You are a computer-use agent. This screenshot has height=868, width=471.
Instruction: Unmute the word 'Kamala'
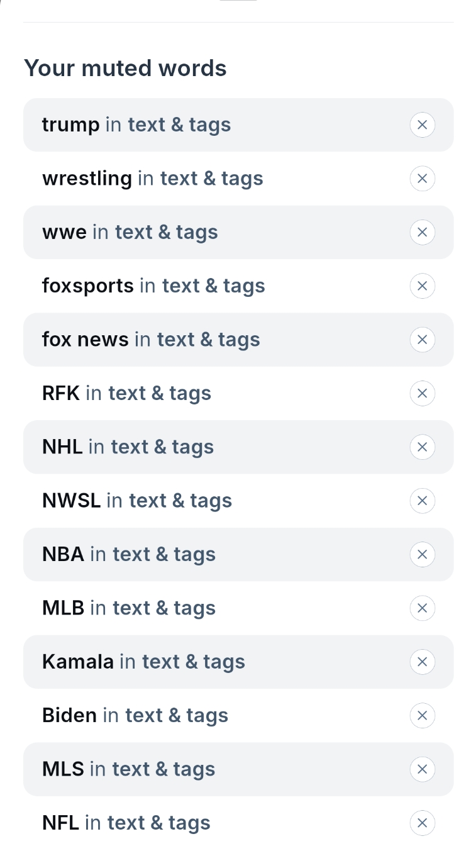point(422,662)
